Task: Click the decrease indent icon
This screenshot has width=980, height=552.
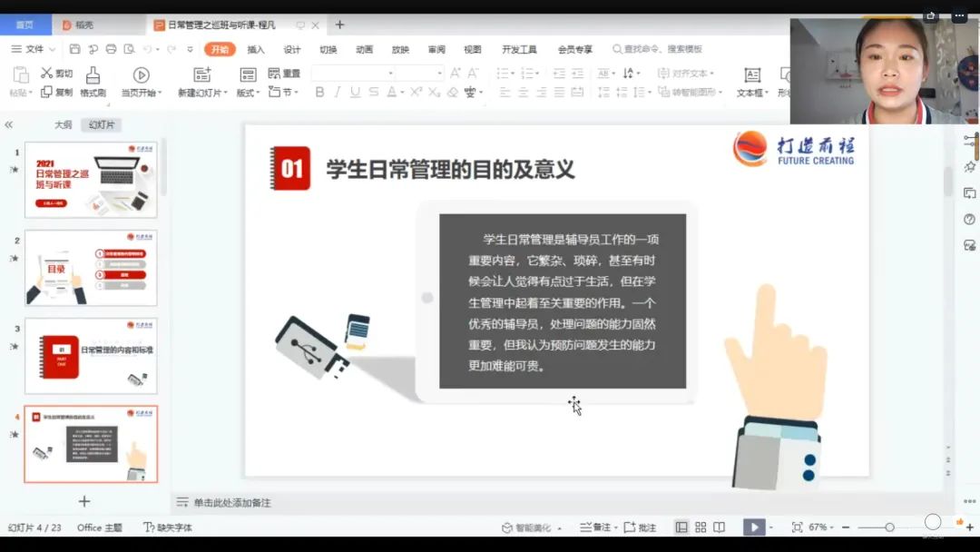Action: click(x=559, y=74)
